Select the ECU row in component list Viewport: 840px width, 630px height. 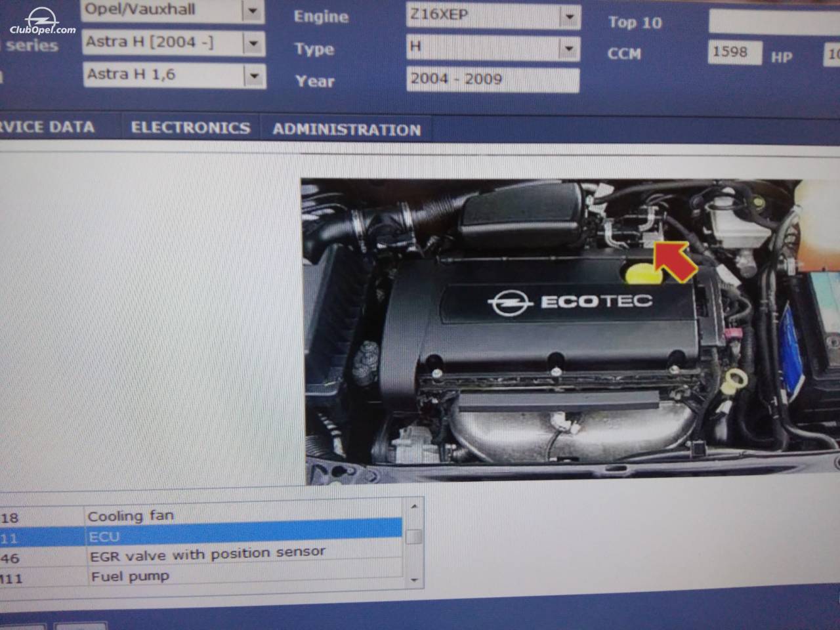201,537
